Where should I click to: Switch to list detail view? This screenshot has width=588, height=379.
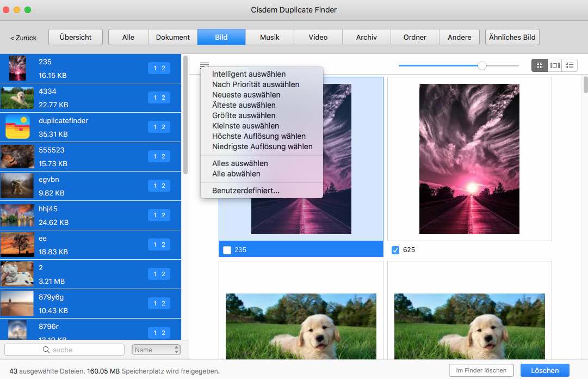(570, 65)
